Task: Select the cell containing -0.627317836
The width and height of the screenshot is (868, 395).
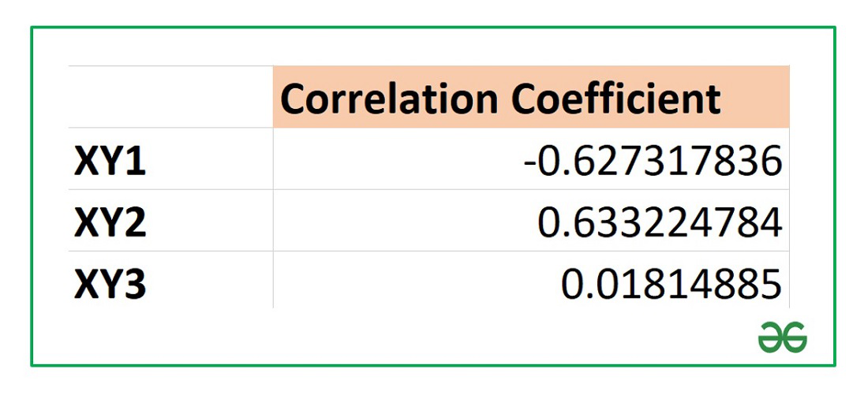Action: coord(653,162)
